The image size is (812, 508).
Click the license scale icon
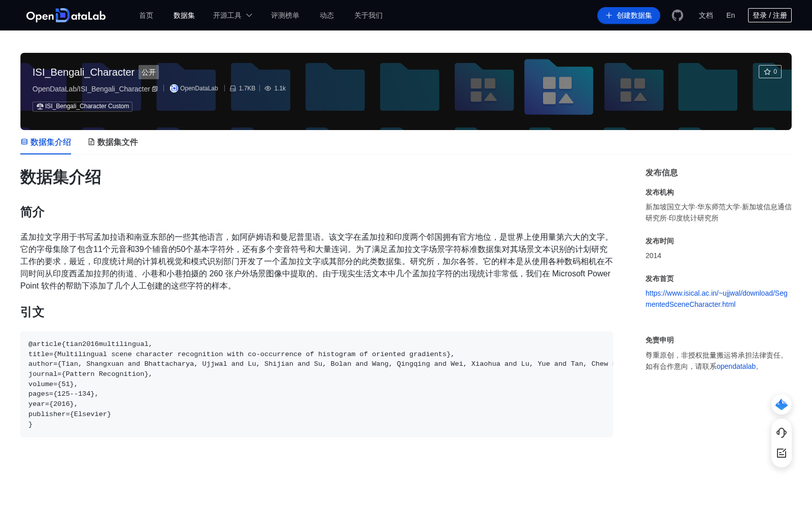coord(40,106)
